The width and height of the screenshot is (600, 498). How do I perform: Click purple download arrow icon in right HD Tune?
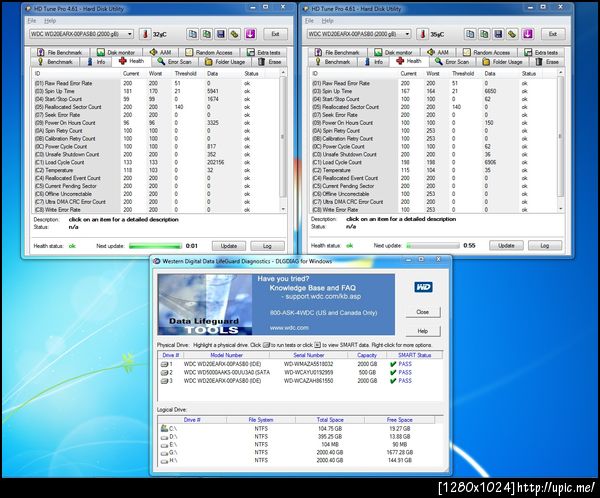coord(528,34)
